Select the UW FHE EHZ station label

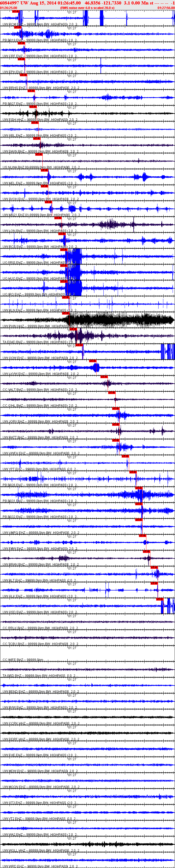(40, 755)
